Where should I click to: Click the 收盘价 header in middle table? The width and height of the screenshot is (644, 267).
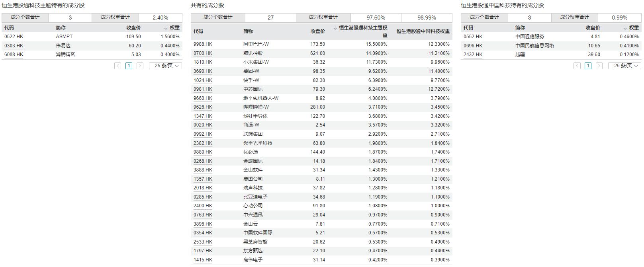[318, 31]
